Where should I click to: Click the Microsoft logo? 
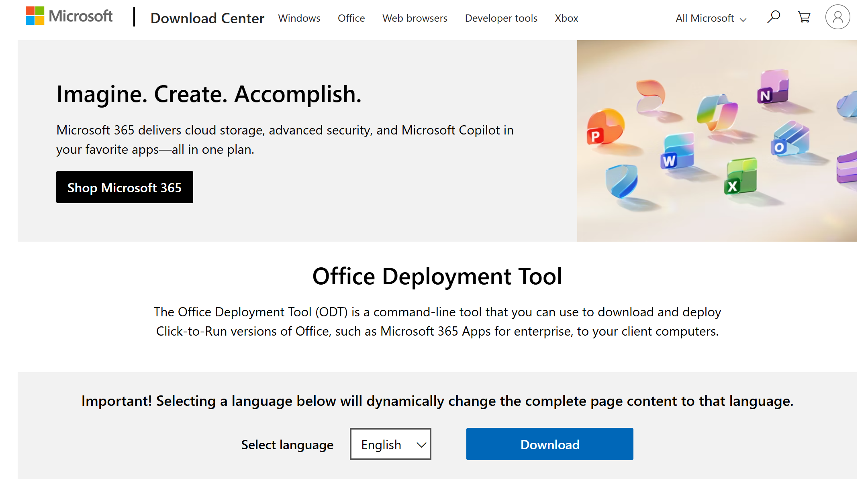tap(69, 16)
